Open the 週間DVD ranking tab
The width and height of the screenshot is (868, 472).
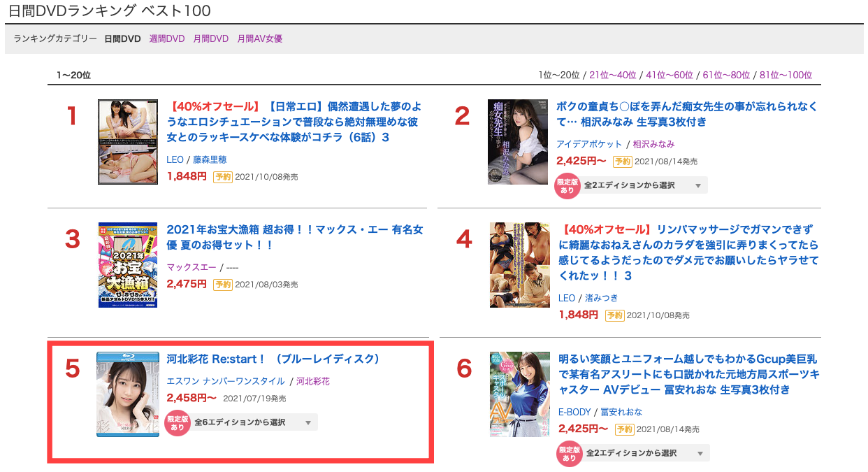(x=166, y=39)
